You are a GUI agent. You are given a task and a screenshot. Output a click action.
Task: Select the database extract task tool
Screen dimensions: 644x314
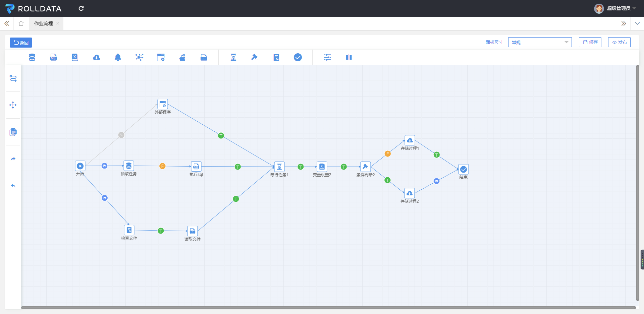(32, 57)
